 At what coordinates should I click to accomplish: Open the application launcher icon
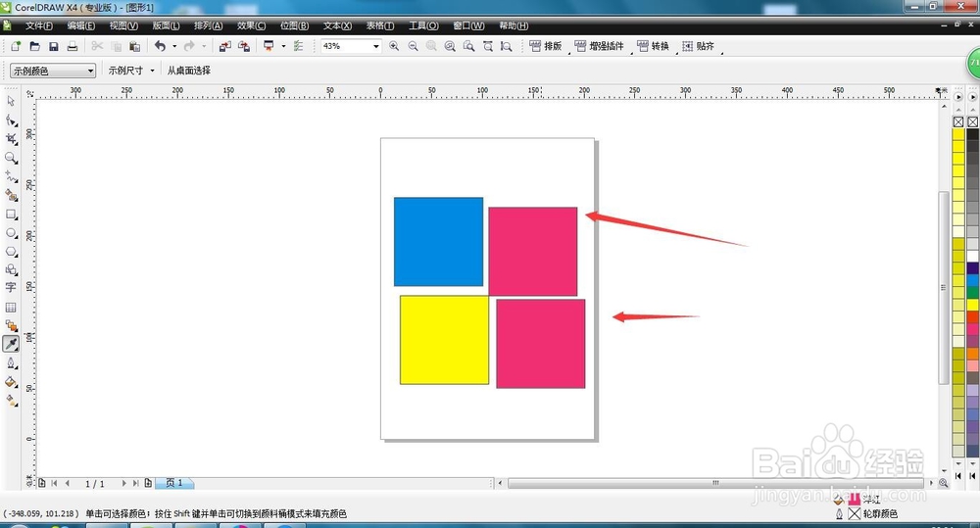coord(269,46)
